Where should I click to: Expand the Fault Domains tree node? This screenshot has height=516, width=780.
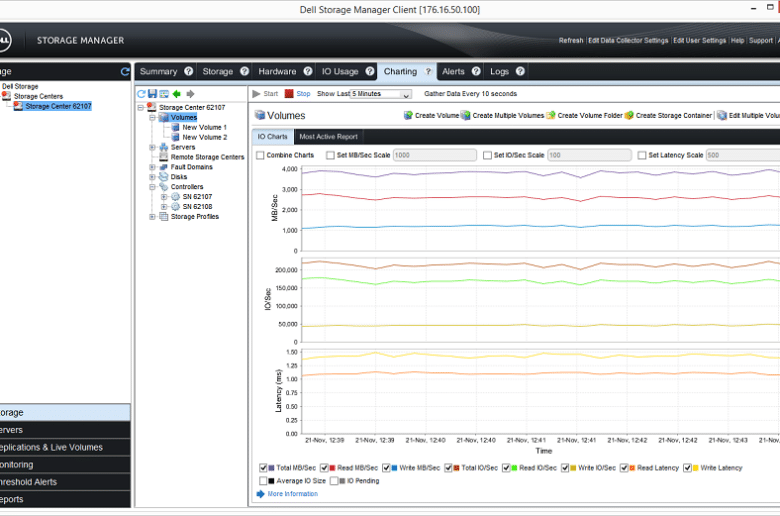153,167
